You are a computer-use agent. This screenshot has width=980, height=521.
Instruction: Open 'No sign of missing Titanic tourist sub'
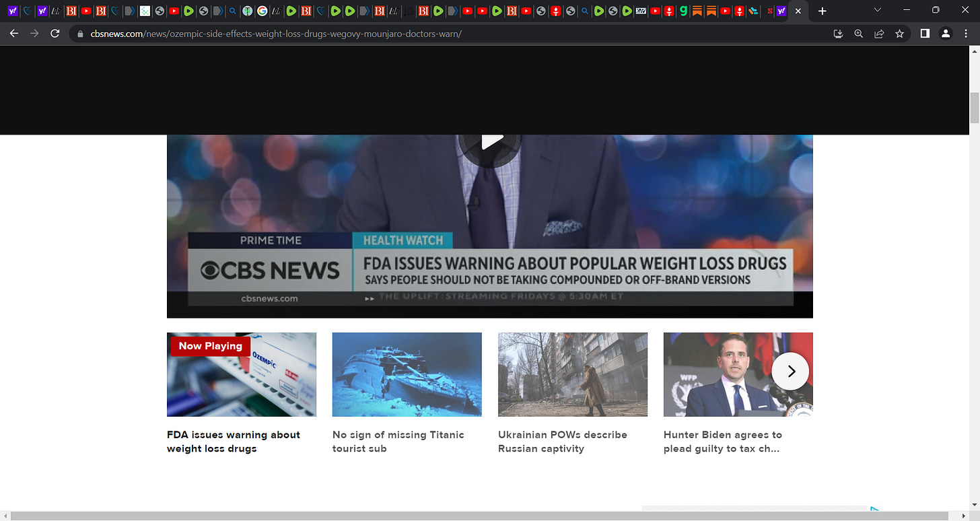coord(398,442)
